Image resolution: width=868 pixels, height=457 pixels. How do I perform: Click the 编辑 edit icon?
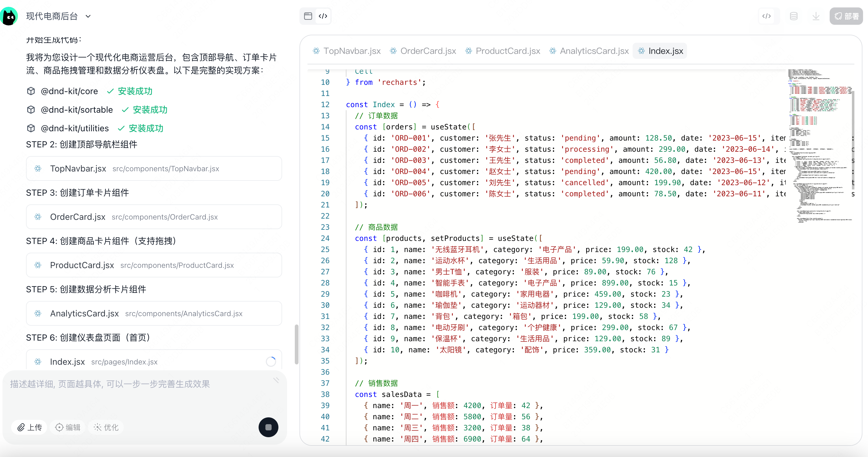pos(59,427)
